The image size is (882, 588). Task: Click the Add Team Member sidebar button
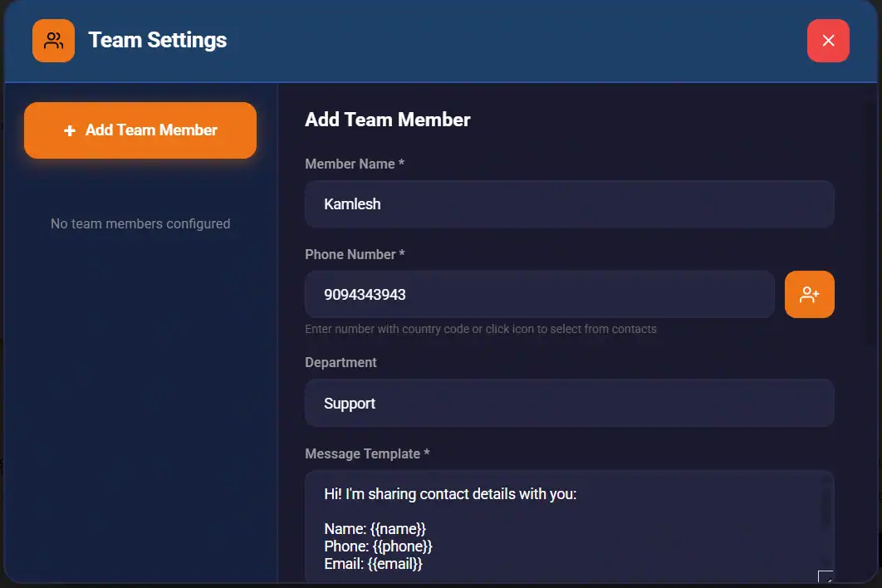pos(140,130)
